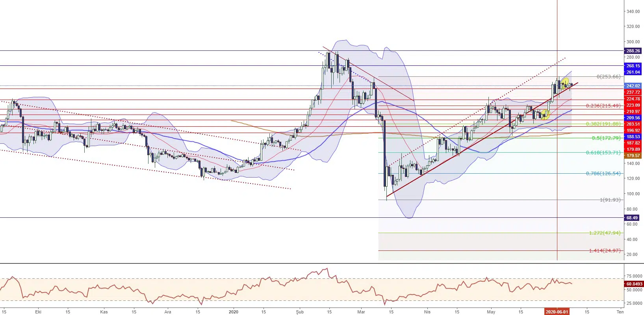
Task: Select the 0.618(153.71) Fibonacci level
Action: tap(603, 153)
